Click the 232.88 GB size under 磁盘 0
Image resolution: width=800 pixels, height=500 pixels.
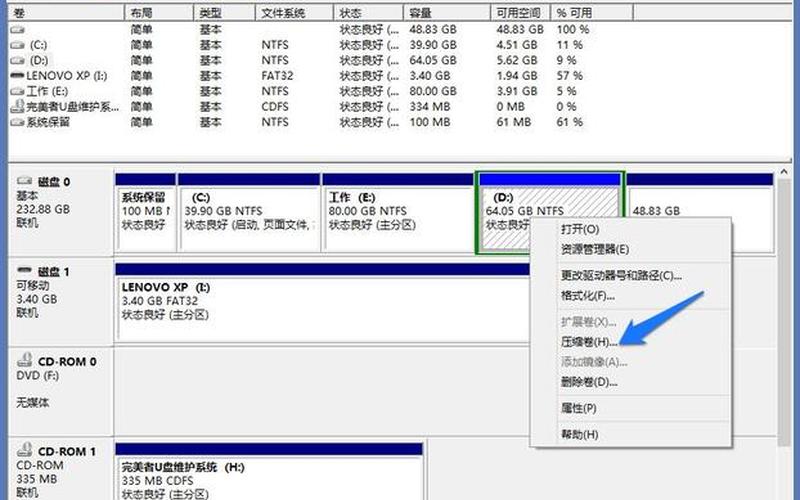(43, 209)
